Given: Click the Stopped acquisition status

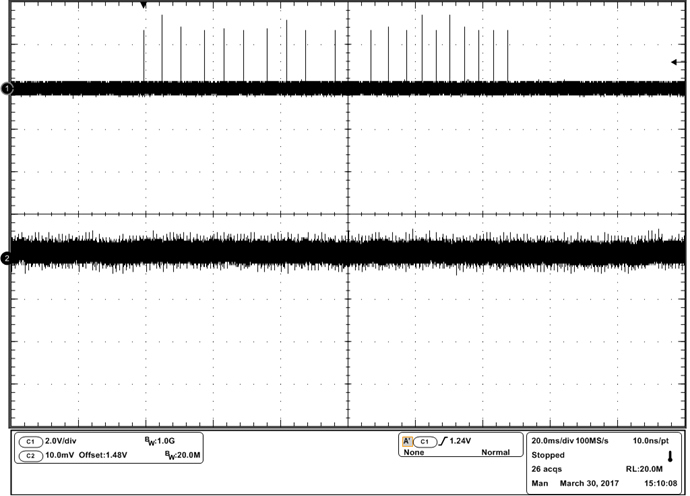Looking at the screenshot, I should [548, 455].
